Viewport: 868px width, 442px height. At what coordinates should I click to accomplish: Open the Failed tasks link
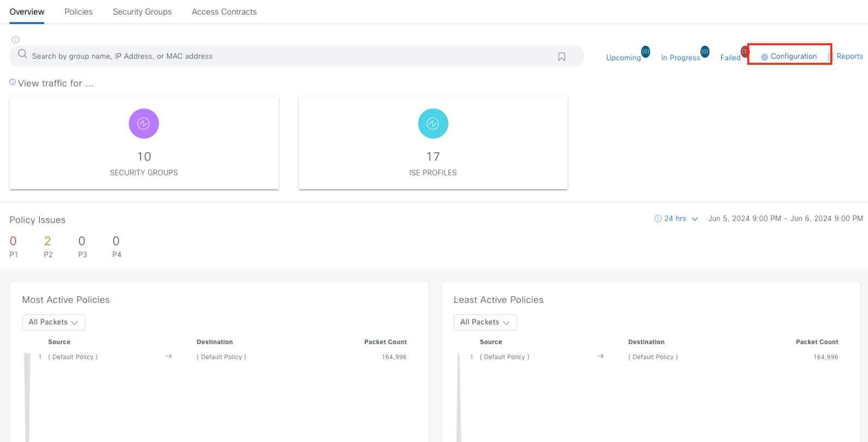730,58
